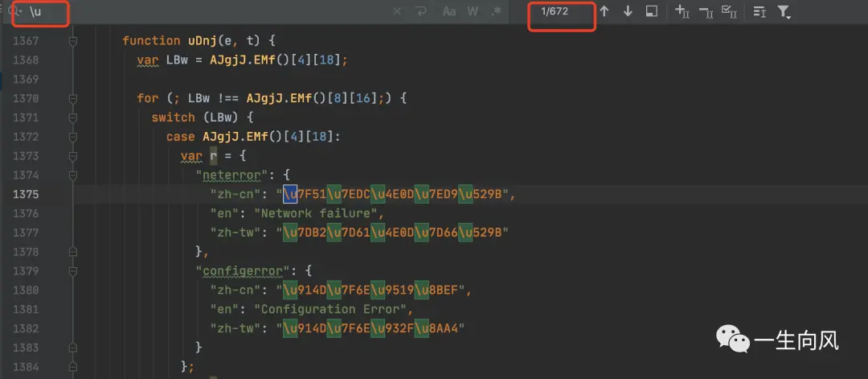Clear the search text with X icon
This screenshot has width=868, height=379.
[397, 11]
